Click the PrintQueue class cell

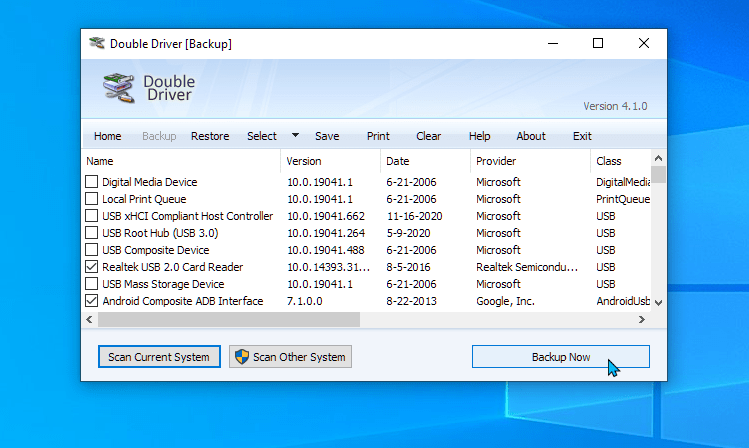[x=623, y=199]
